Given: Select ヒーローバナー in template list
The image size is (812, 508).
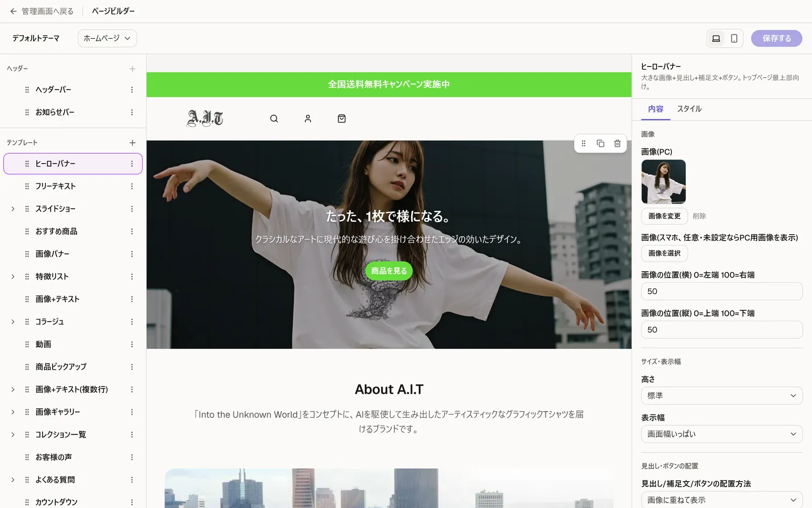Looking at the screenshot, I should (73, 164).
